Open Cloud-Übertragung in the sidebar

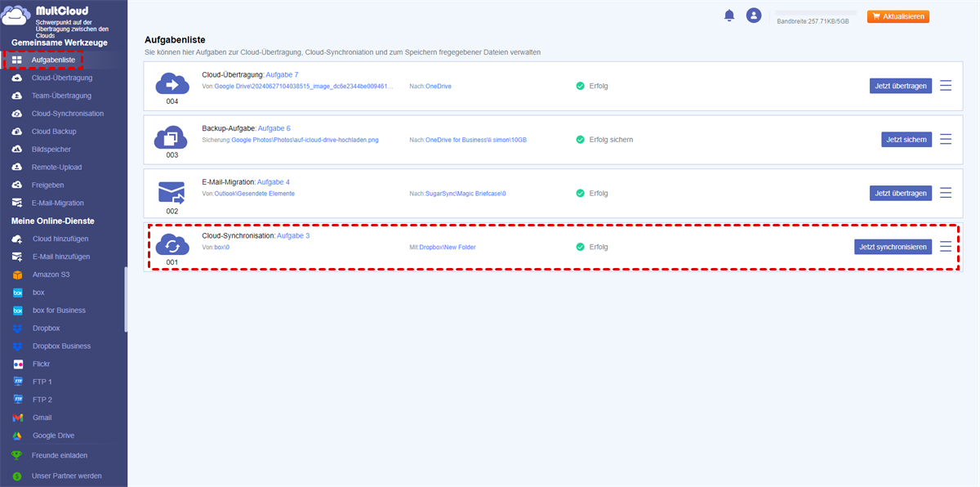click(62, 78)
